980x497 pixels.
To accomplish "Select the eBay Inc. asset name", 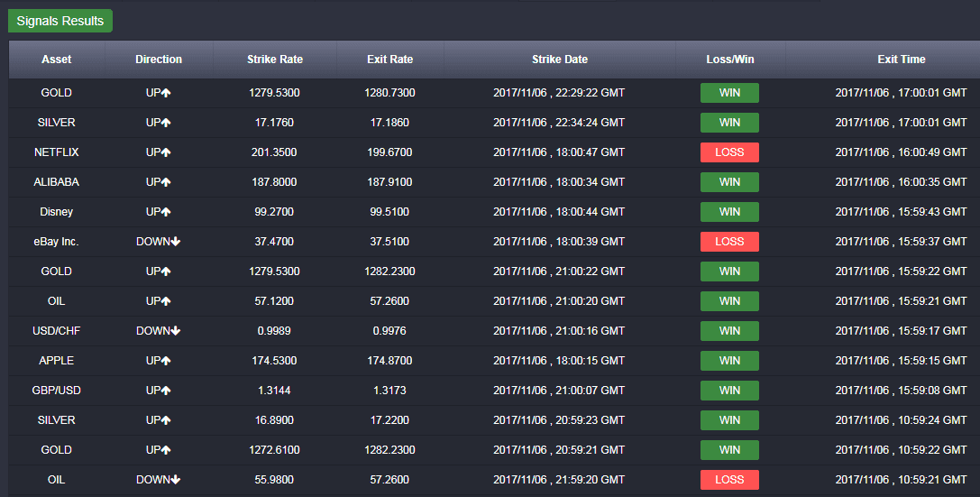I will tap(56, 242).
